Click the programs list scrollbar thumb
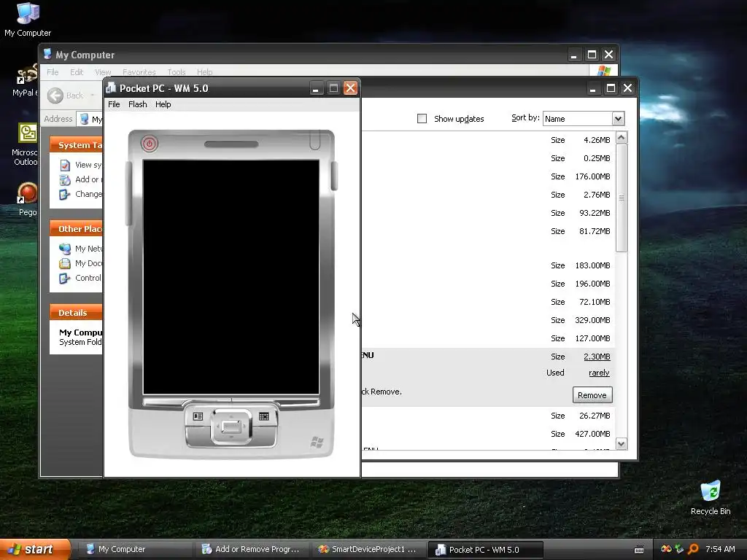The height and width of the screenshot is (560, 747). tap(622, 198)
